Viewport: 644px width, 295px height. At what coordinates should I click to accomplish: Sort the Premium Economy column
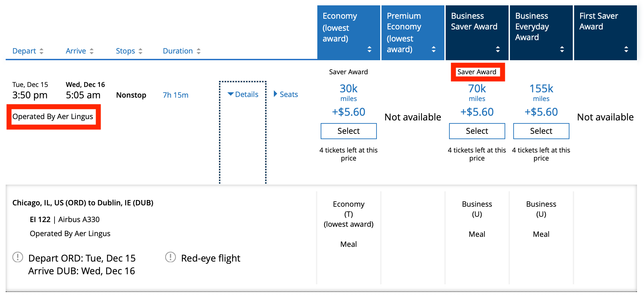[x=434, y=50]
